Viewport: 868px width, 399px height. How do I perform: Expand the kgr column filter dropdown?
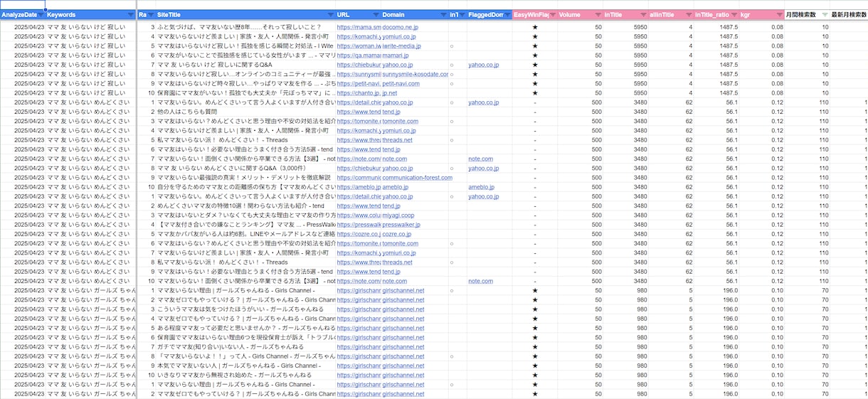(779, 15)
